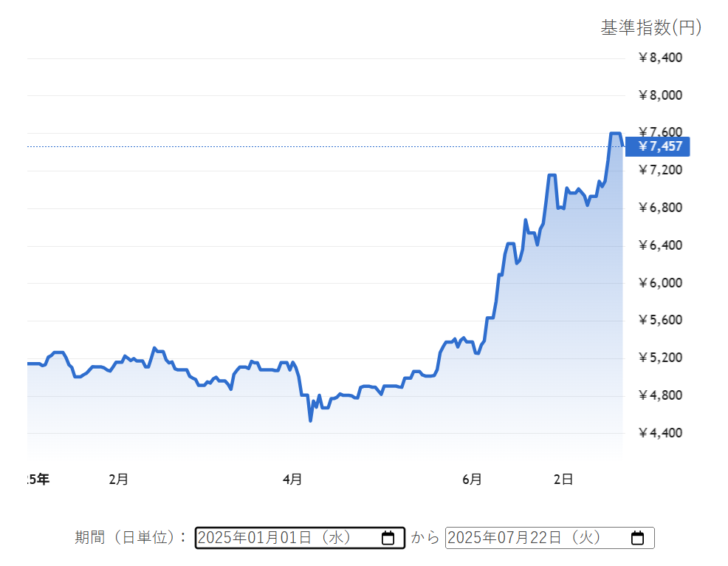The height and width of the screenshot is (566, 728).
Task: Click the 6月 label on time axis
Action: point(473,480)
